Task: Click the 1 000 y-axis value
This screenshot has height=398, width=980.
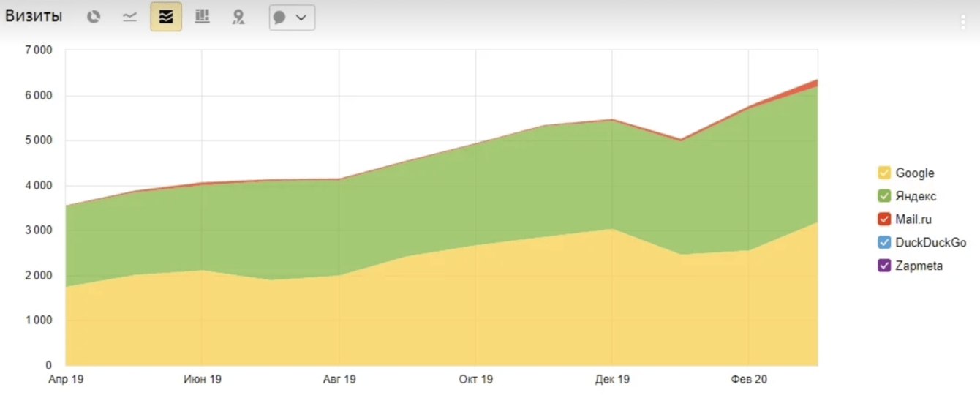Action: (38, 320)
